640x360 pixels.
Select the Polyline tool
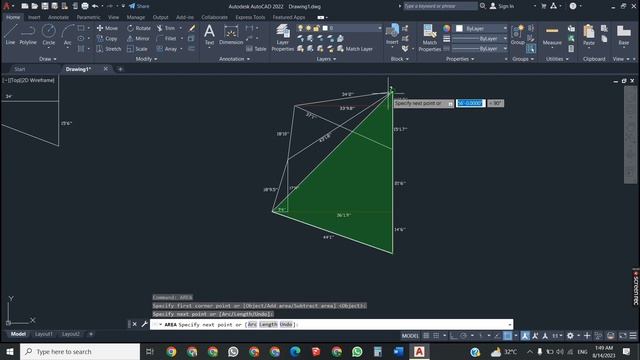coord(28,34)
